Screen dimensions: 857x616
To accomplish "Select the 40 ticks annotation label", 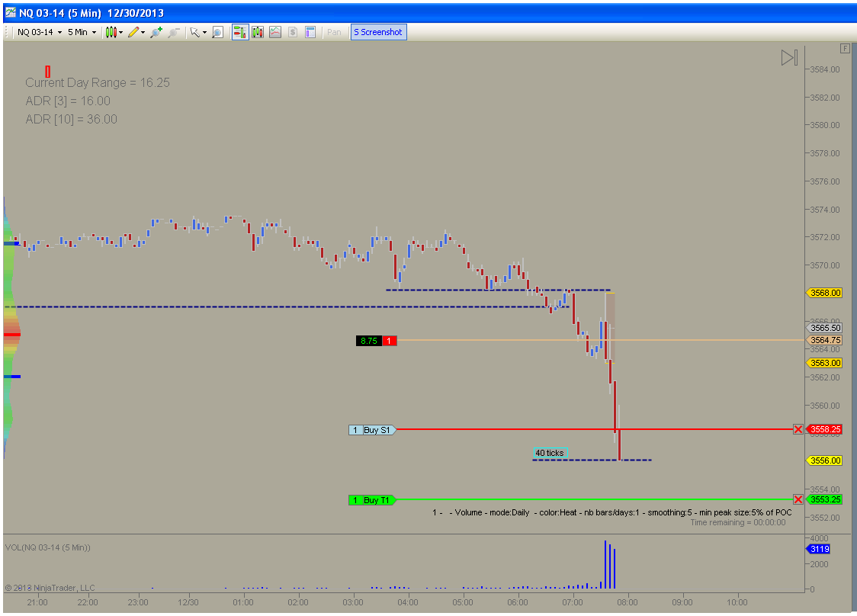I will point(550,453).
